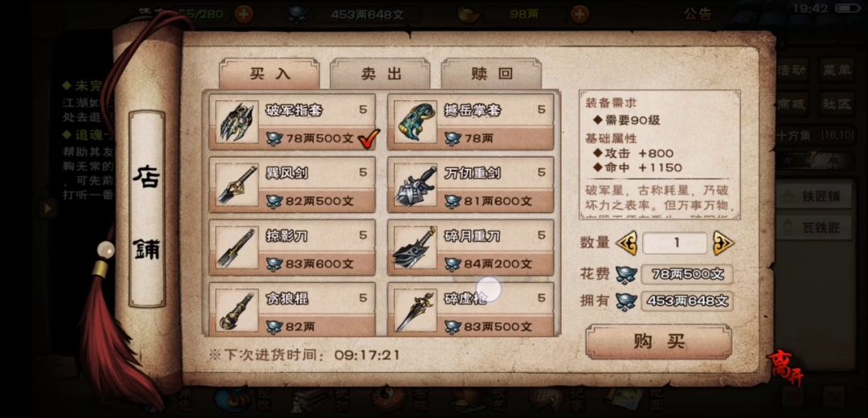Select the 破军指套 claw weapon icon
Screen dimensions: 868x418
click(x=237, y=122)
